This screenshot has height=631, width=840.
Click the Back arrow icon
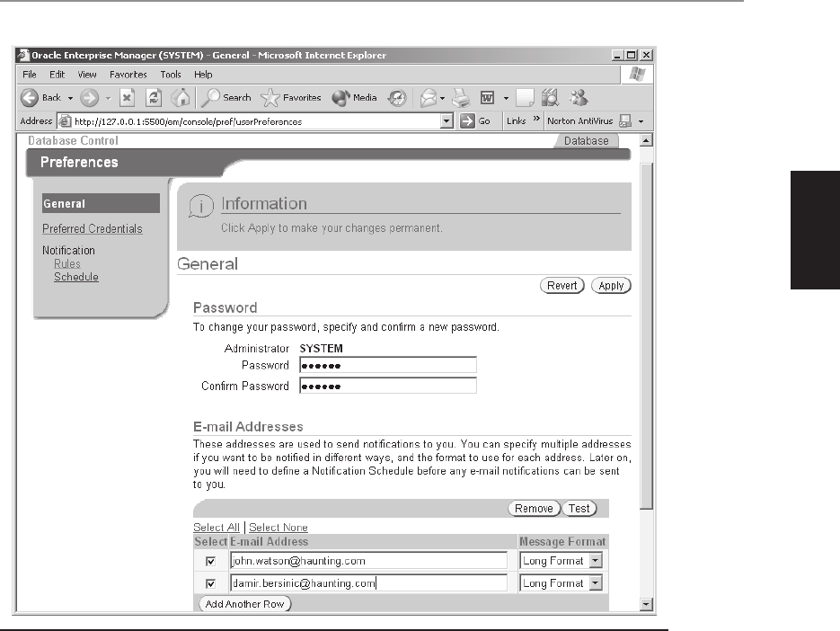(30, 98)
